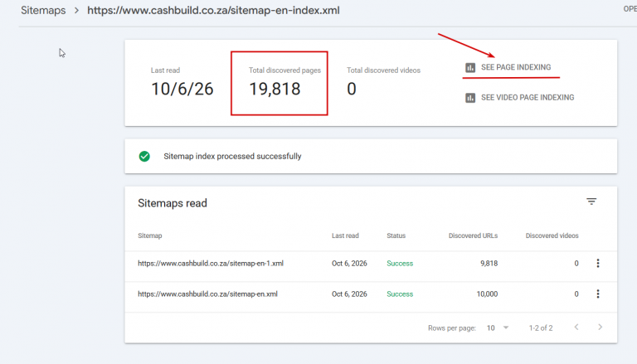Click total discovered pages value 19,818
The height and width of the screenshot is (364, 637).
[275, 89]
